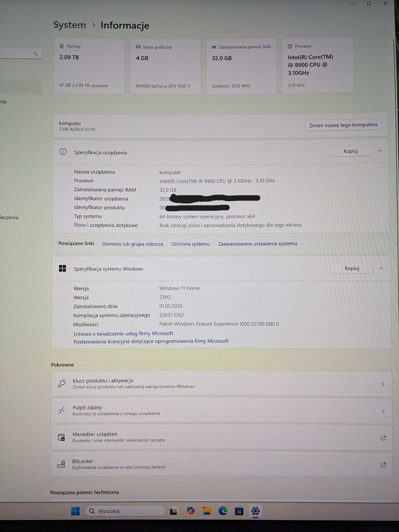
Task: Click NVIDIA GeForce GTX 1050 Ti text
Action: 163,86
